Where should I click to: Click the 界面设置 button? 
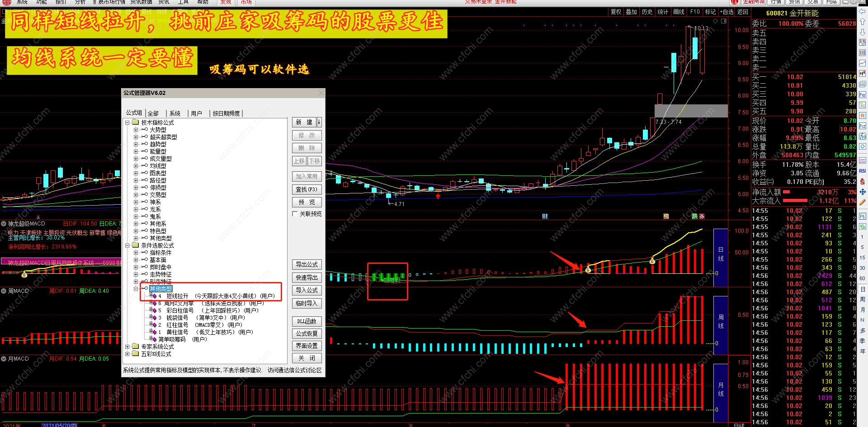[x=307, y=346]
